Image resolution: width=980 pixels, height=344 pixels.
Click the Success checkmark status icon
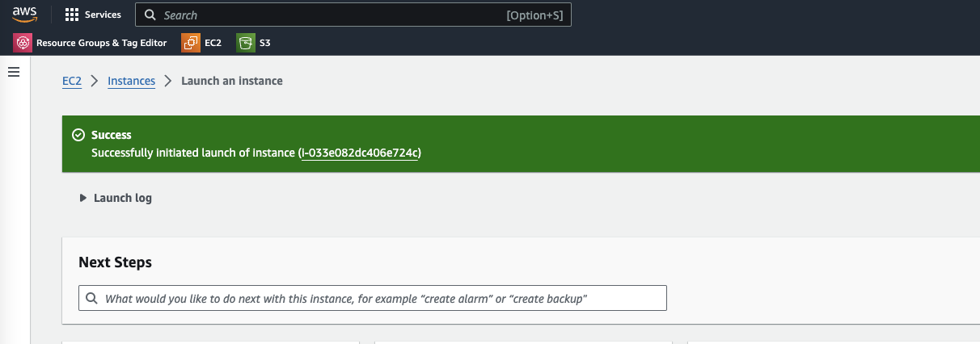(x=78, y=135)
